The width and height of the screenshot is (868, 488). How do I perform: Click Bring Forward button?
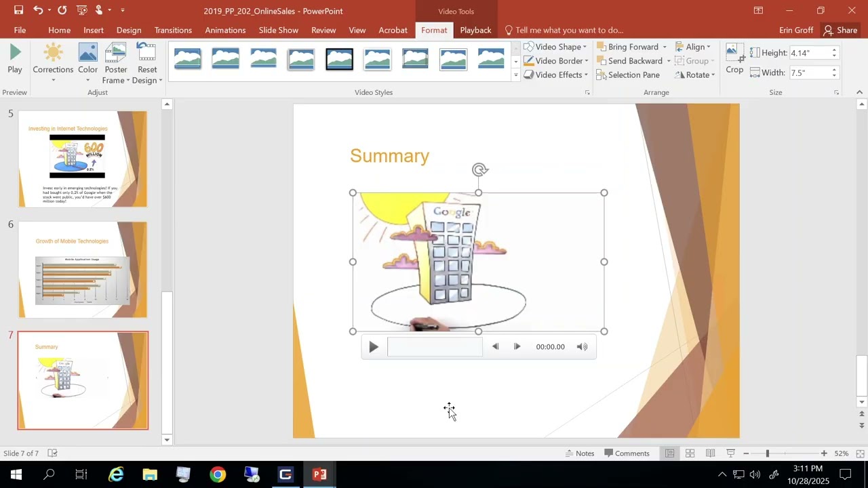[x=628, y=47]
